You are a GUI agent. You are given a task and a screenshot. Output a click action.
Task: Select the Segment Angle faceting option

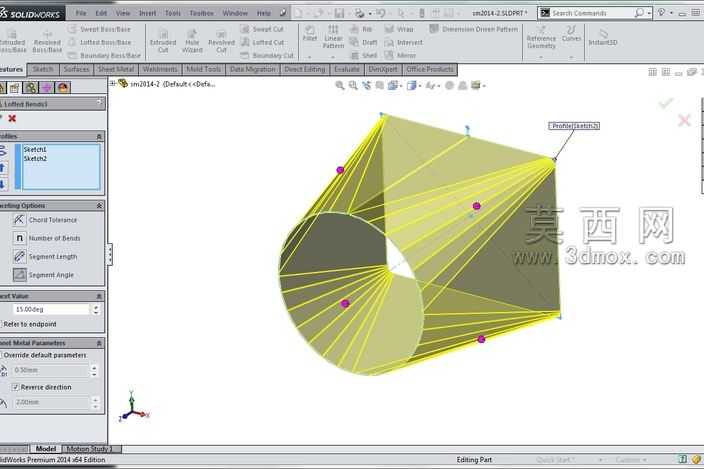[x=44, y=275]
